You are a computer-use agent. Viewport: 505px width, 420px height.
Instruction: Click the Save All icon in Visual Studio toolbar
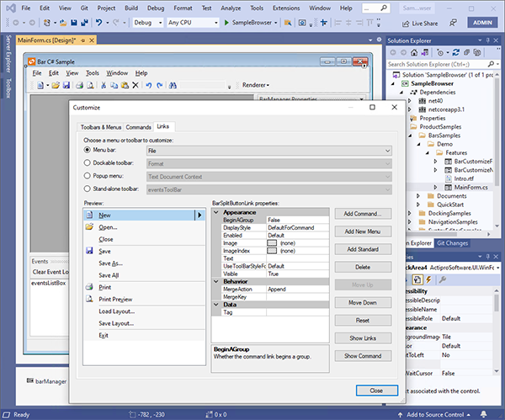coord(84,23)
